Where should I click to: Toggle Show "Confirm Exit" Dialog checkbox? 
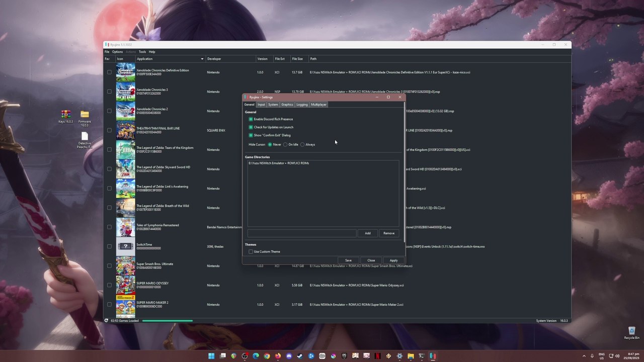[x=251, y=135]
